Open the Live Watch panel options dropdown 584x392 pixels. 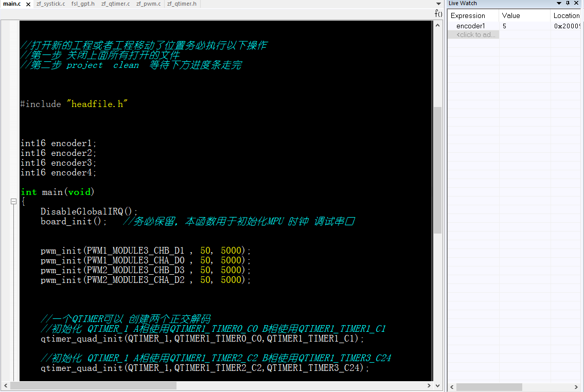[559, 4]
